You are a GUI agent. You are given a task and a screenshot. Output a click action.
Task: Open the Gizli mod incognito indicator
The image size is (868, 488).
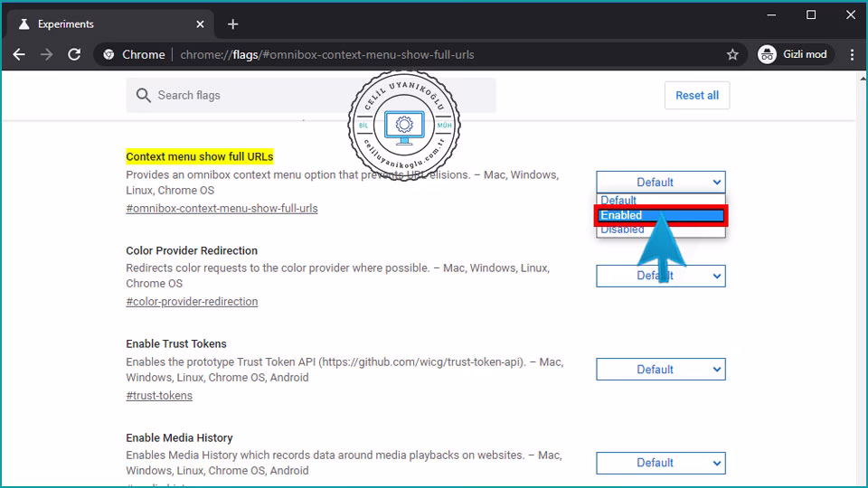[x=795, y=54]
